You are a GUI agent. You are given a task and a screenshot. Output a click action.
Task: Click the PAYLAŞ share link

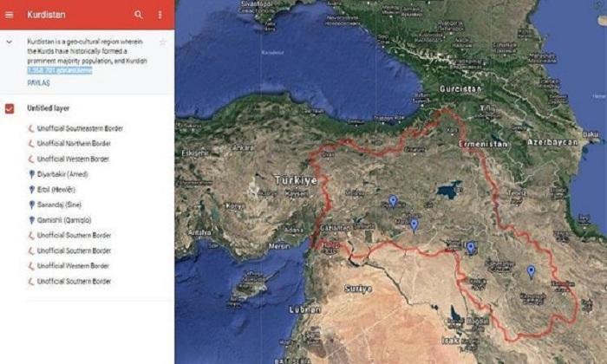pyautogui.click(x=38, y=82)
